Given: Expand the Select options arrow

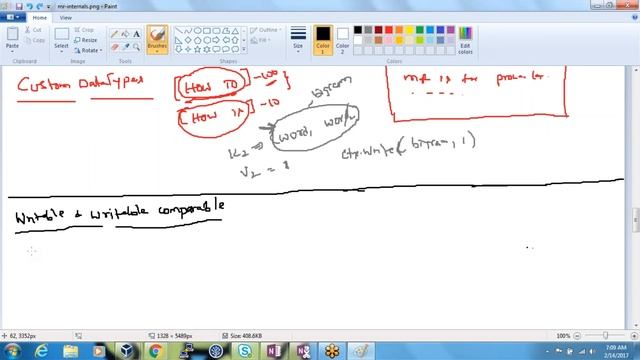Looking at the screenshot, I should pyautogui.click(x=61, y=51).
